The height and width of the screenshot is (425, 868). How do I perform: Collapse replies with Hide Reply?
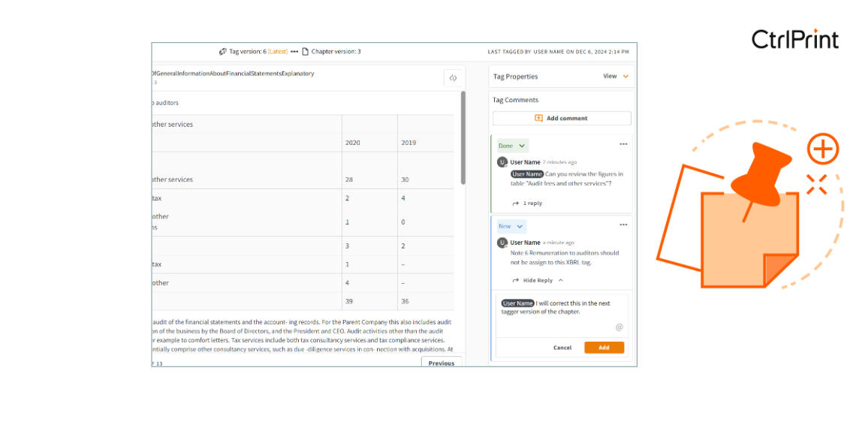(538, 280)
